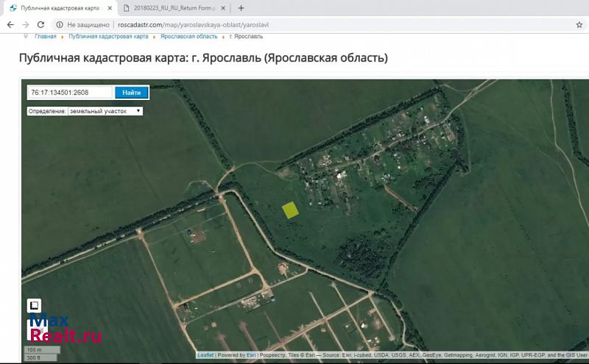This screenshot has height=364, width=589.
Task: Close the Публичная кадастровая карта tab
Action: pos(110,8)
